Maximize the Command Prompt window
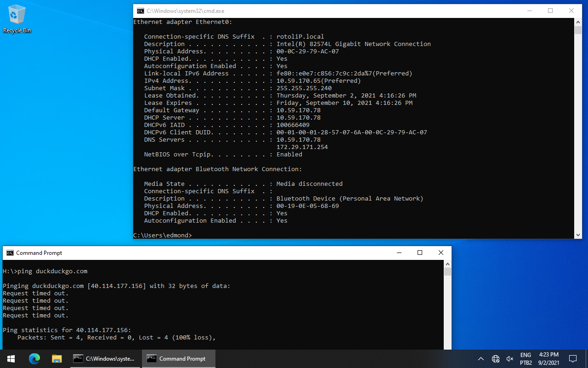Screen dimensions: 588x368 419,253
